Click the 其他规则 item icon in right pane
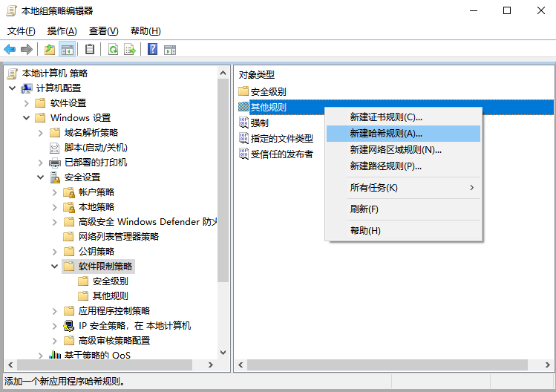Screen dimensions: 556x392 coord(243,107)
